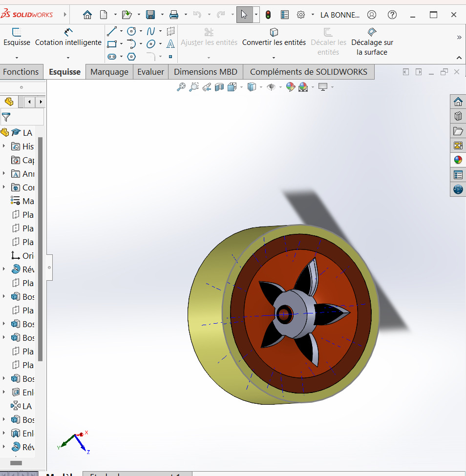This screenshot has height=476, width=466.
Task: Toggle the feature manager panel collapse handle
Action: tap(49, 268)
